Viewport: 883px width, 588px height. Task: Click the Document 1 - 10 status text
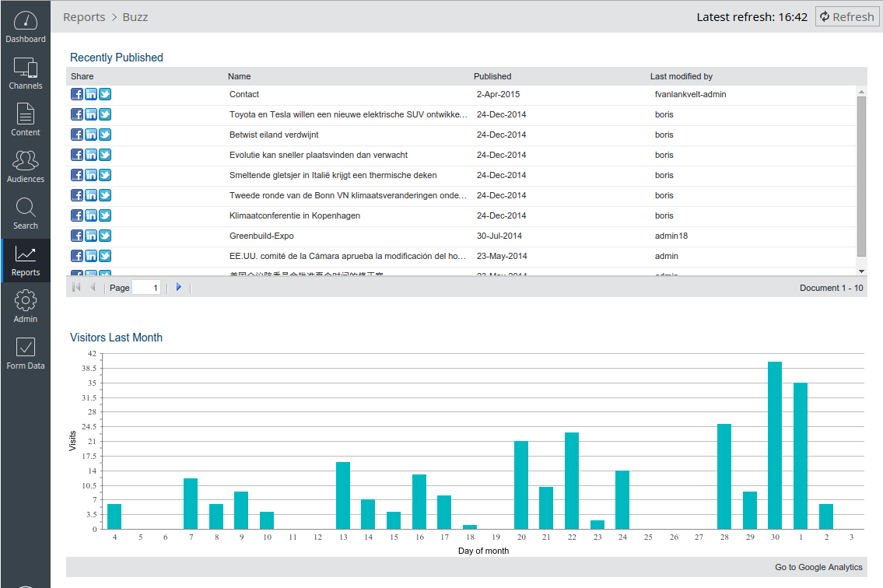click(x=831, y=288)
